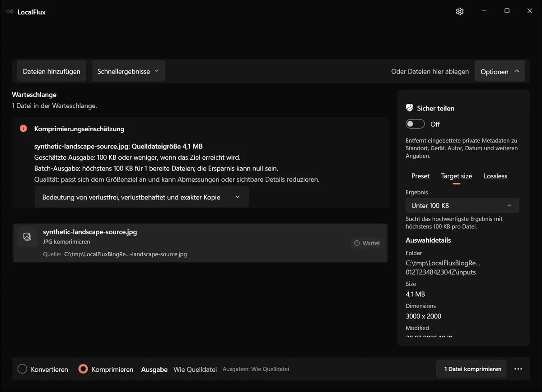Click the 4,1 MB Size value in Auswahldetails
The image size is (542, 392).
coord(415,294)
